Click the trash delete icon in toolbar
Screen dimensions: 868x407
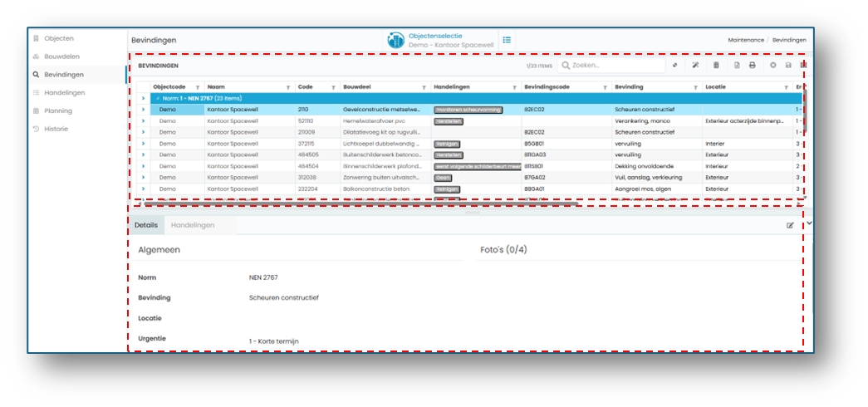(x=716, y=66)
